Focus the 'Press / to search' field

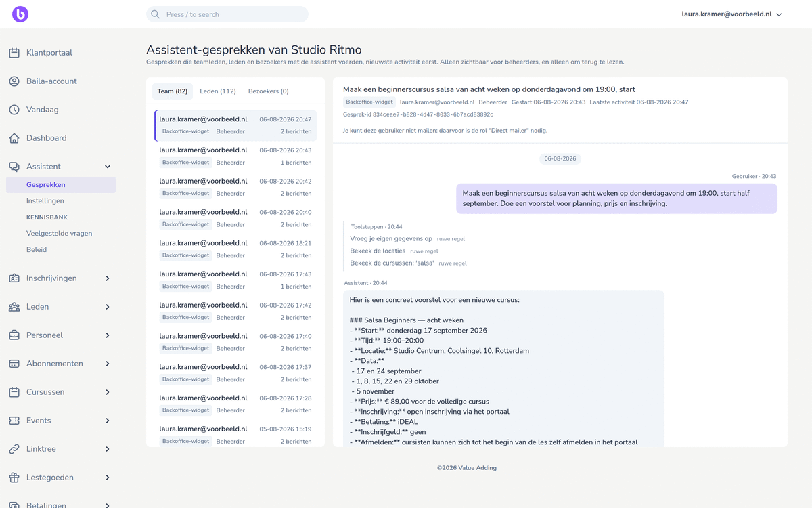pyautogui.click(x=227, y=14)
